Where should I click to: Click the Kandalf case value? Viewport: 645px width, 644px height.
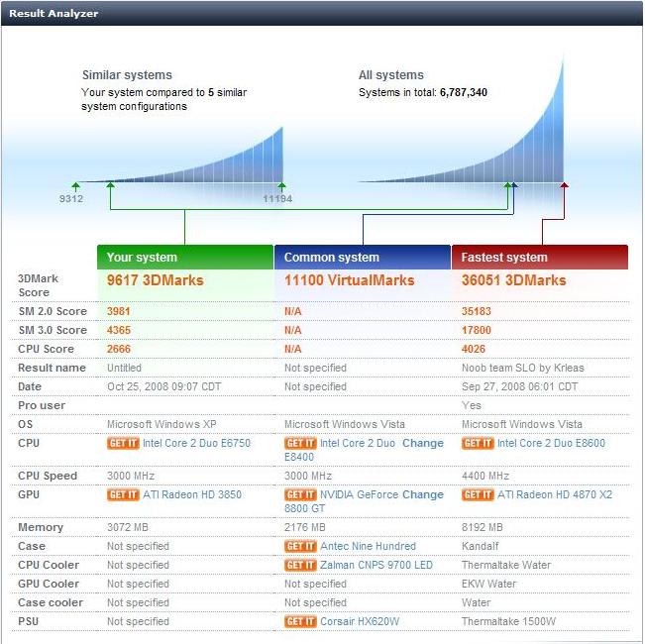tap(481, 546)
